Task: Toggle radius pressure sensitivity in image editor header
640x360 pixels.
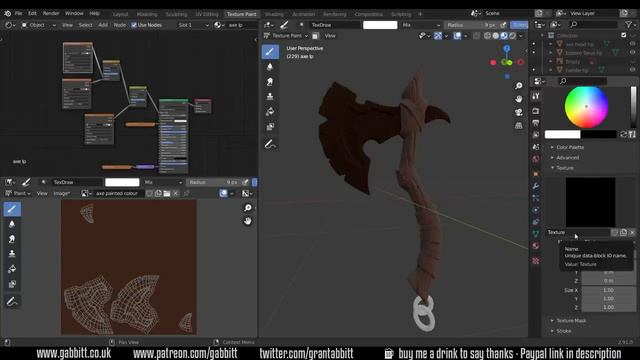Action: tap(245, 182)
